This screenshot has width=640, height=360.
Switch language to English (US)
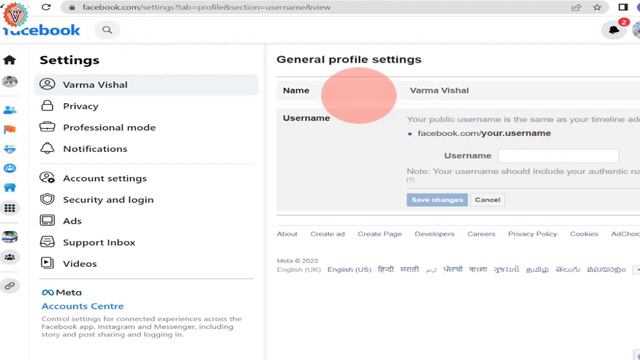349,270
